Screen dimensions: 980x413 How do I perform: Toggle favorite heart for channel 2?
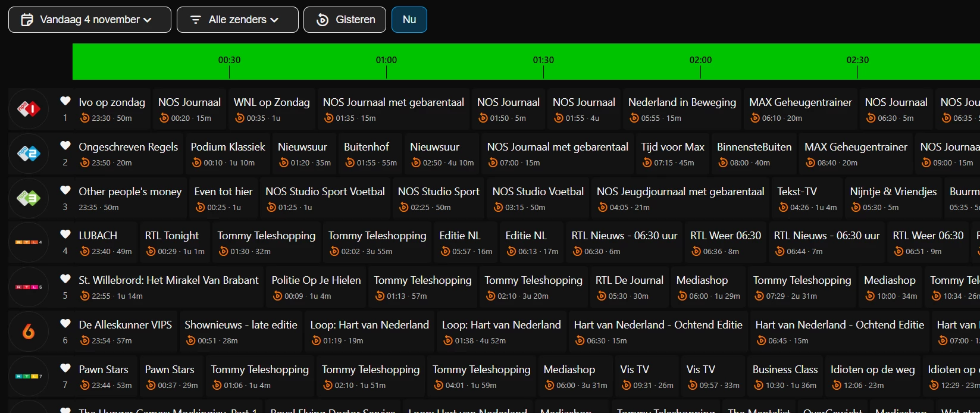(65, 146)
